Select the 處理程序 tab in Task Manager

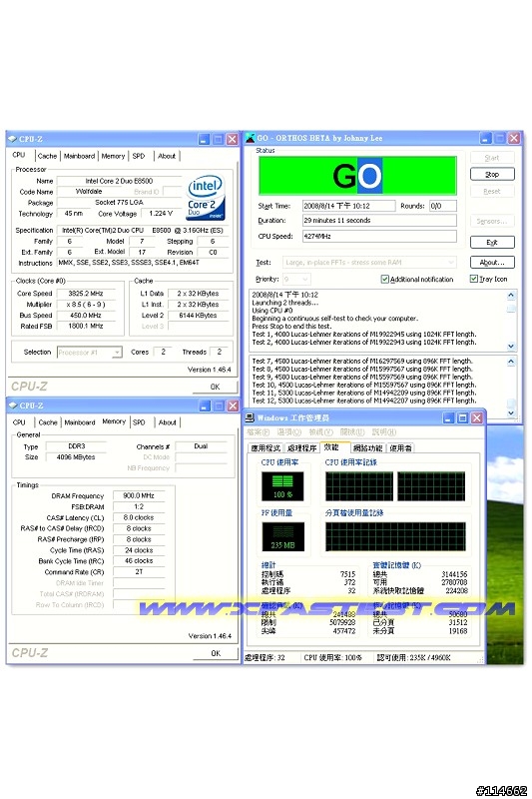pos(301,448)
